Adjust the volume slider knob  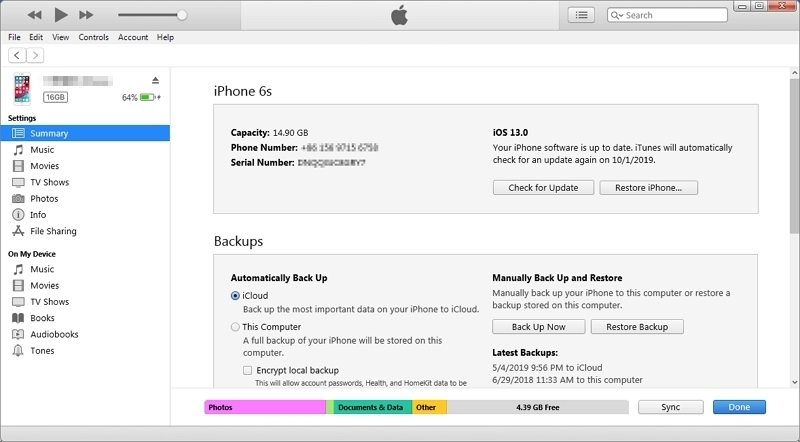[182, 15]
